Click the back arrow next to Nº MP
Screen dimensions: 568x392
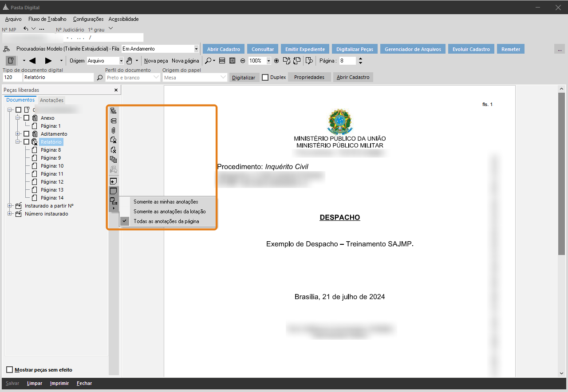pyautogui.click(x=26, y=29)
